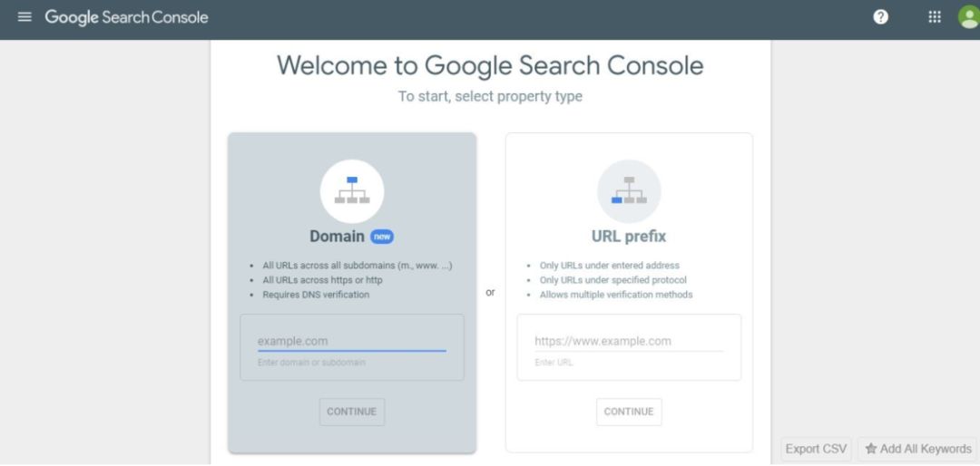
Task: Click the help question mark icon
Action: coord(880,17)
